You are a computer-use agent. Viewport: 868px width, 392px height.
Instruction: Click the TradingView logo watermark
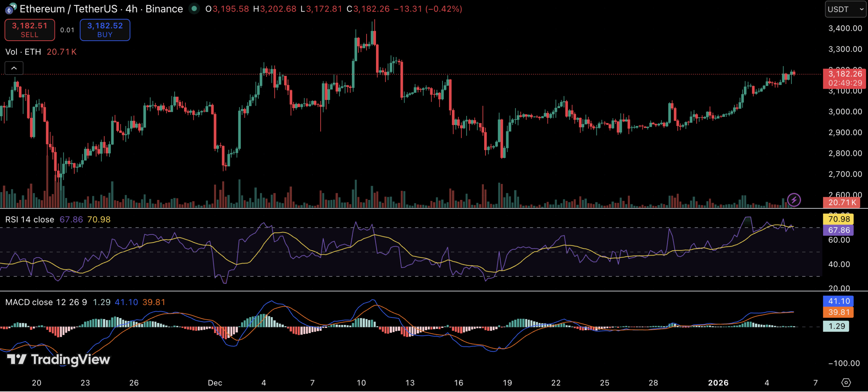(59, 359)
